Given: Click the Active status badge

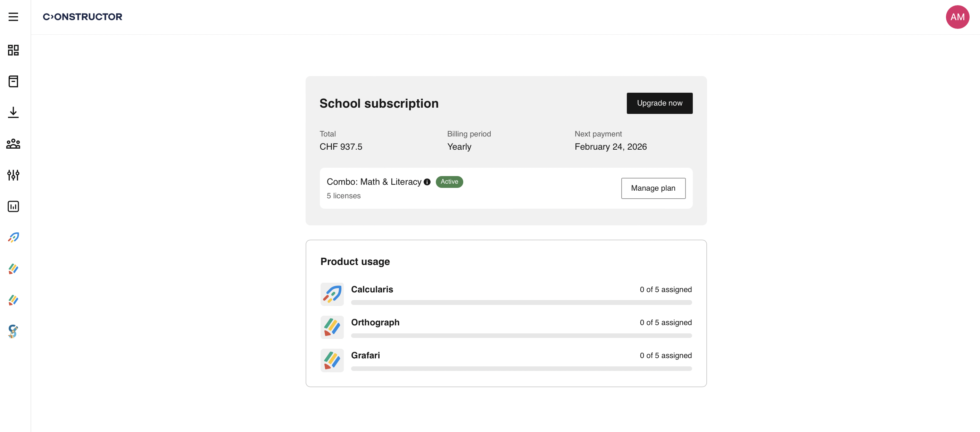Looking at the screenshot, I should [449, 182].
